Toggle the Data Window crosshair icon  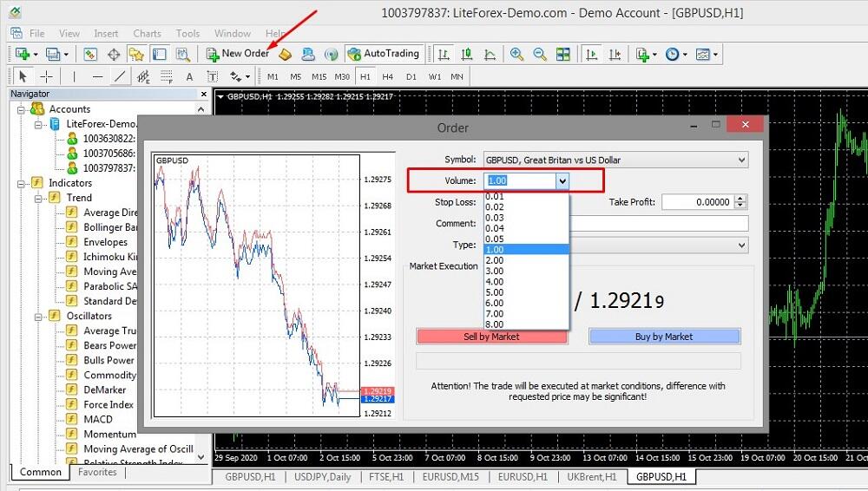(x=114, y=54)
